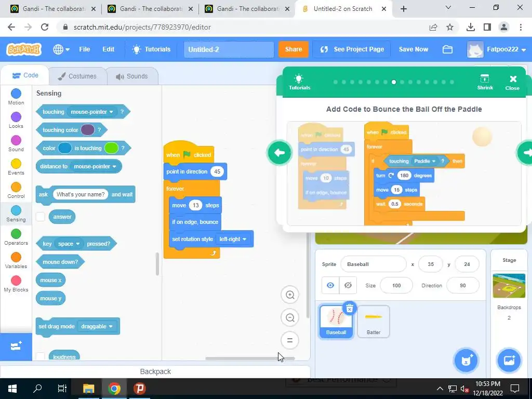Open Tutorials library from the card
This screenshot has height=399, width=532.
299,82
